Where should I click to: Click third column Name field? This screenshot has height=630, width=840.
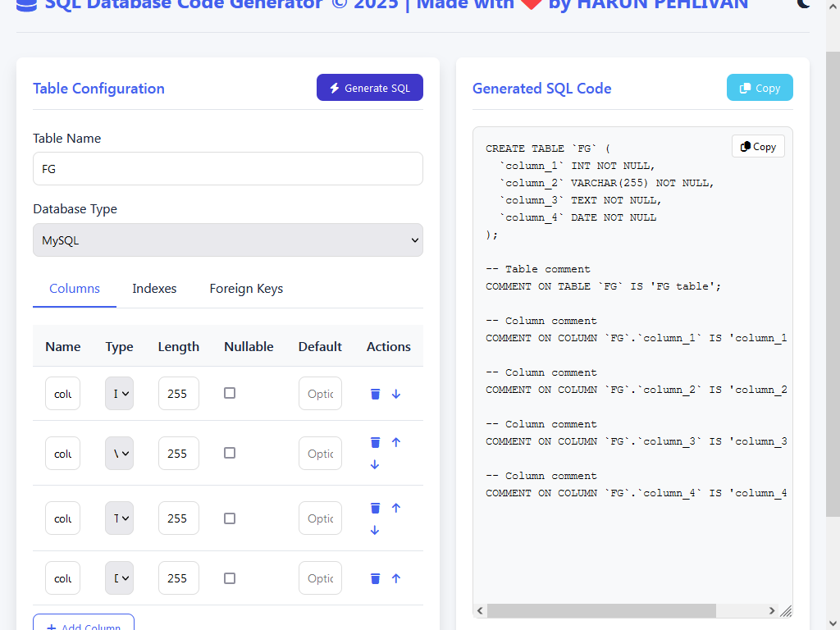(62, 518)
